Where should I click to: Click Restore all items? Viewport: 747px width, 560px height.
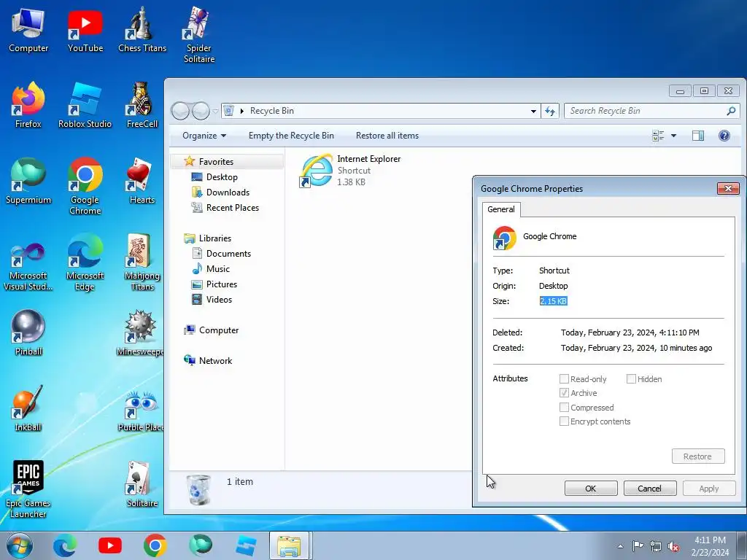pyautogui.click(x=387, y=136)
